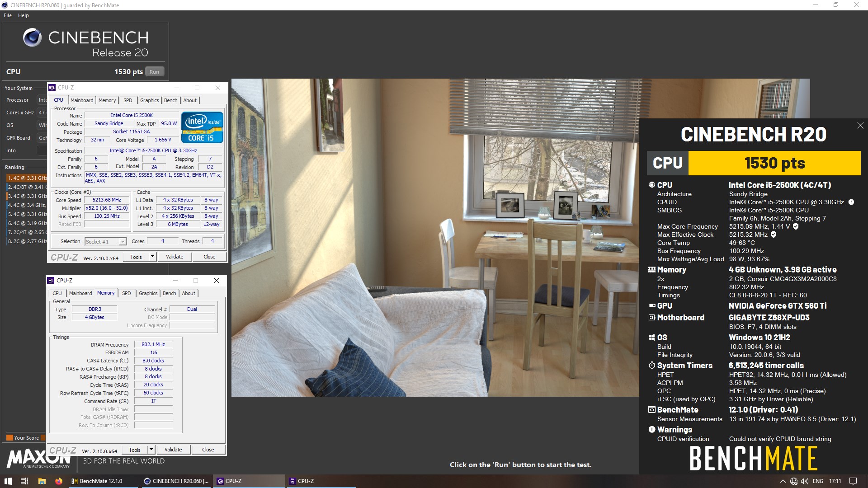Image resolution: width=868 pixels, height=488 pixels.
Task: Click Validate in lower CPU-Z
Action: click(x=173, y=450)
